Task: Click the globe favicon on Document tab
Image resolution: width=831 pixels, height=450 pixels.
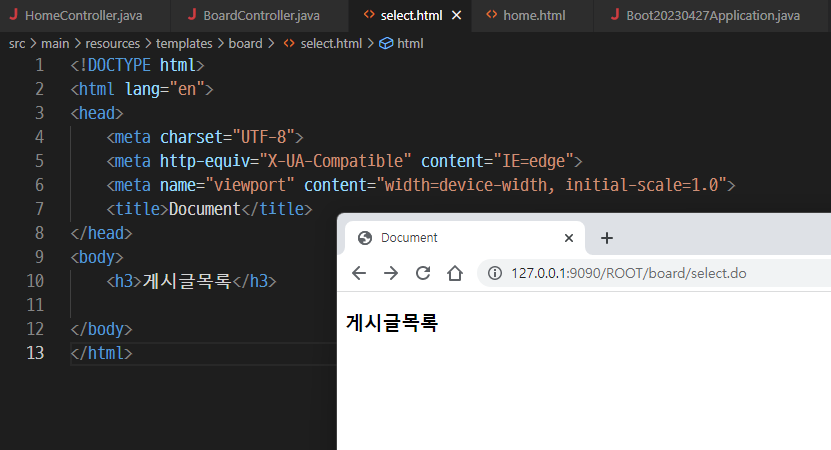Action: (x=365, y=238)
